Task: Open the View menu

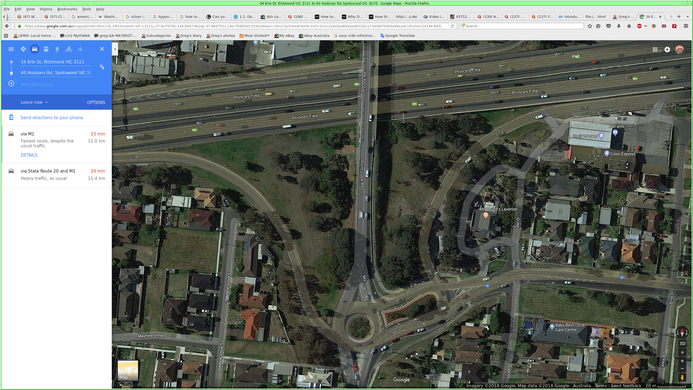Action: pyautogui.click(x=30, y=9)
